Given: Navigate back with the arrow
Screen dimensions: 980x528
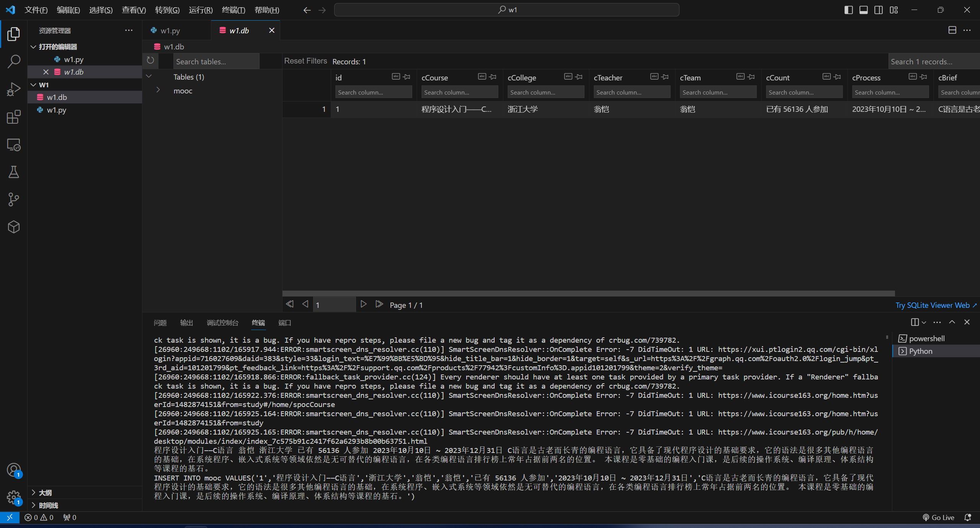Looking at the screenshot, I should pyautogui.click(x=307, y=10).
